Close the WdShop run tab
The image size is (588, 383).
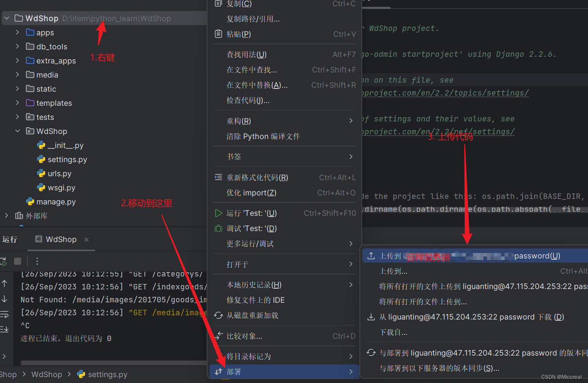[87, 239]
